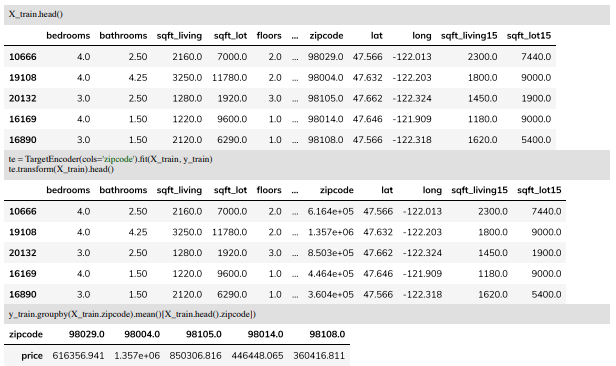Select the bedrooms header in first table
This screenshot has height=366, width=616.
coord(68,36)
